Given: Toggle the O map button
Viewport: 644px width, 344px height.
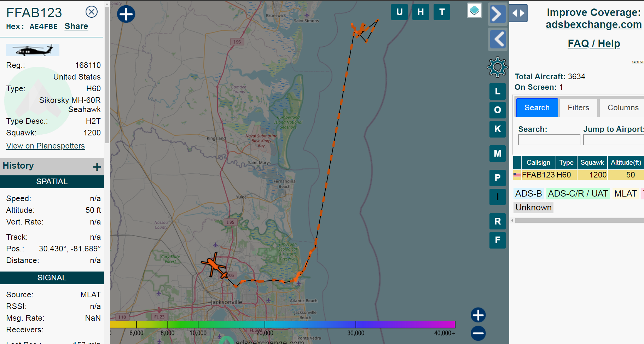Looking at the screenshot, I should [x=498, y=110].
